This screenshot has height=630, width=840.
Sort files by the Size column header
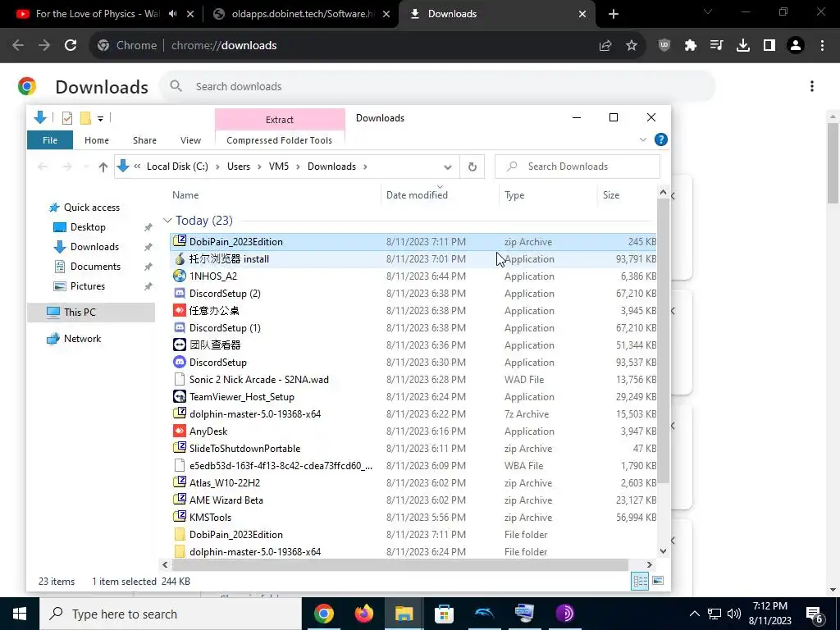click(611, 195)
